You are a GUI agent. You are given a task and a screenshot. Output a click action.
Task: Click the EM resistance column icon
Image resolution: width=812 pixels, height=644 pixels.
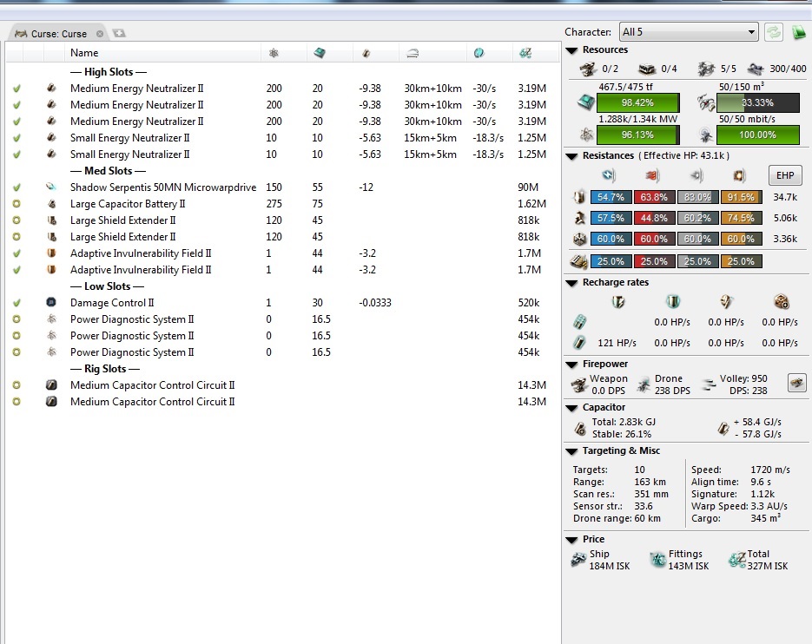tap(609, 175)
